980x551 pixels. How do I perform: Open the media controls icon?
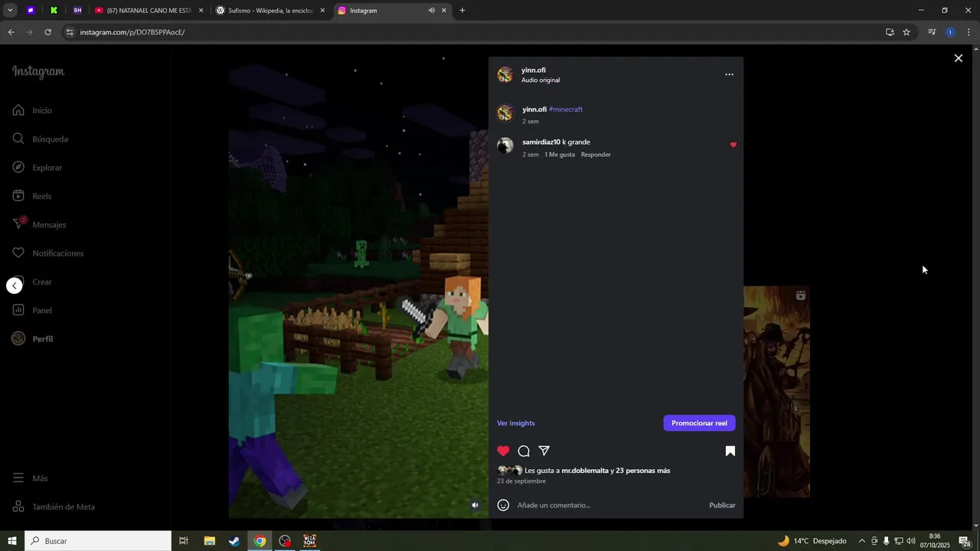pos(932,32)
